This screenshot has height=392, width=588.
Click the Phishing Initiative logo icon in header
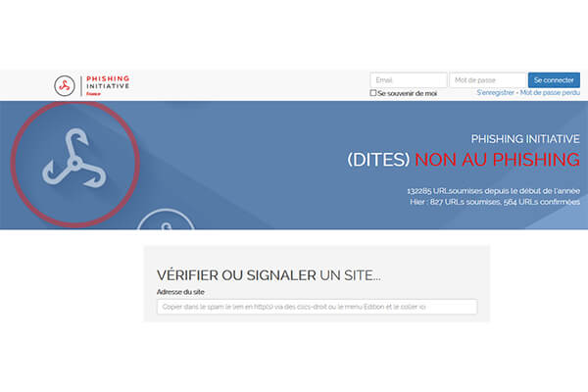65,85
